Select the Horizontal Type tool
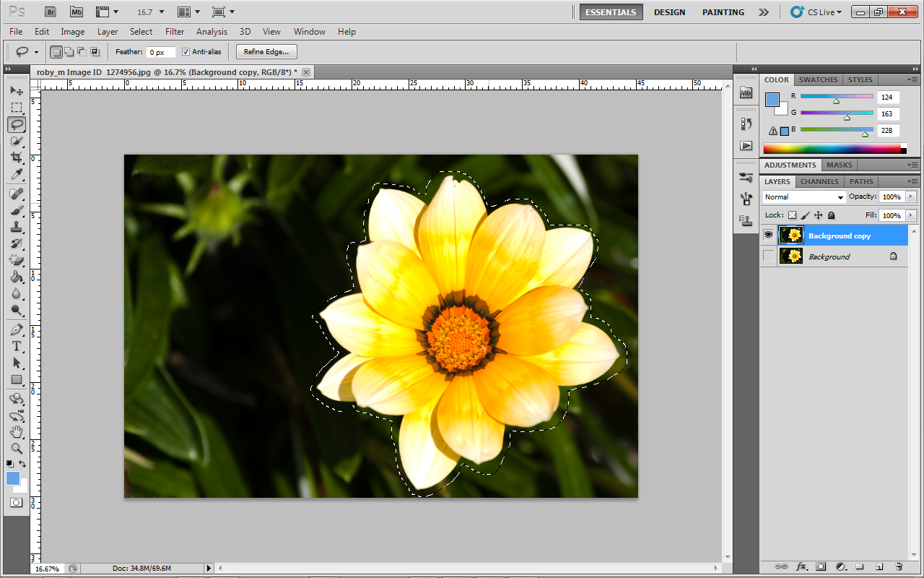This screenshot has width=924, height=578. pyautogui.click(x=17, y=346)
